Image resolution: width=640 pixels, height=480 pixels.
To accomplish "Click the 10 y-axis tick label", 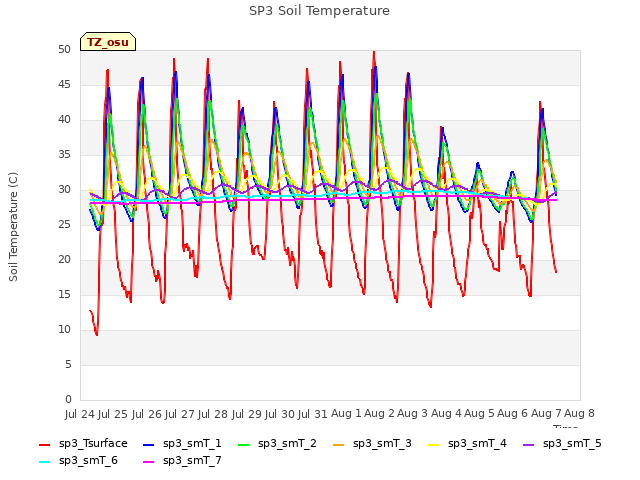I will coord(64,330).
